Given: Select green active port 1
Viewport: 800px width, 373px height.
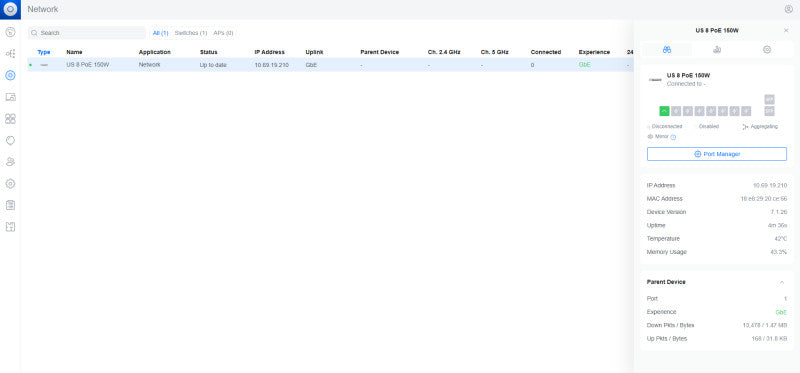Looking at the screenshot, I should coord(664,111).
